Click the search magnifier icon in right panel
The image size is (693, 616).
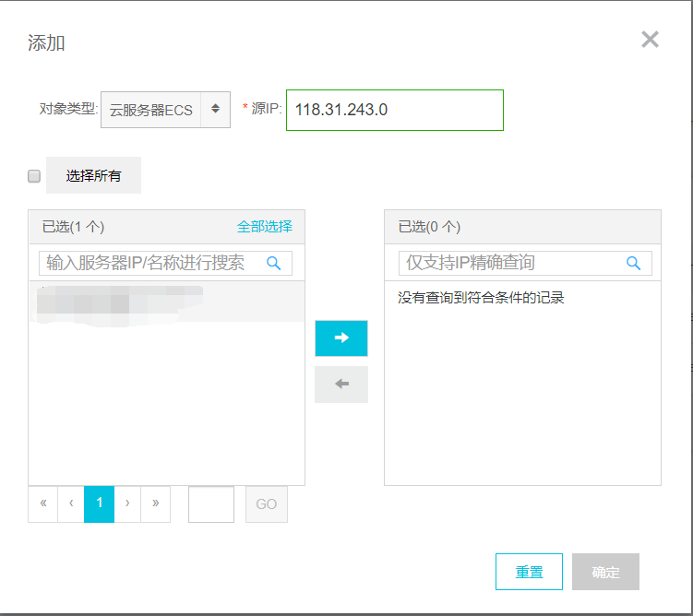(x=633, y=263)
